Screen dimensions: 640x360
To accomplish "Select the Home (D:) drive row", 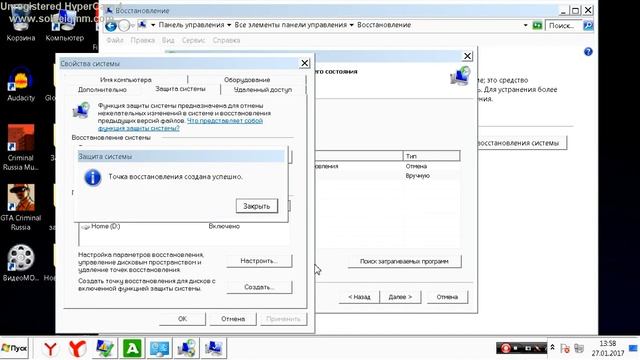I will tap(184, 226).
